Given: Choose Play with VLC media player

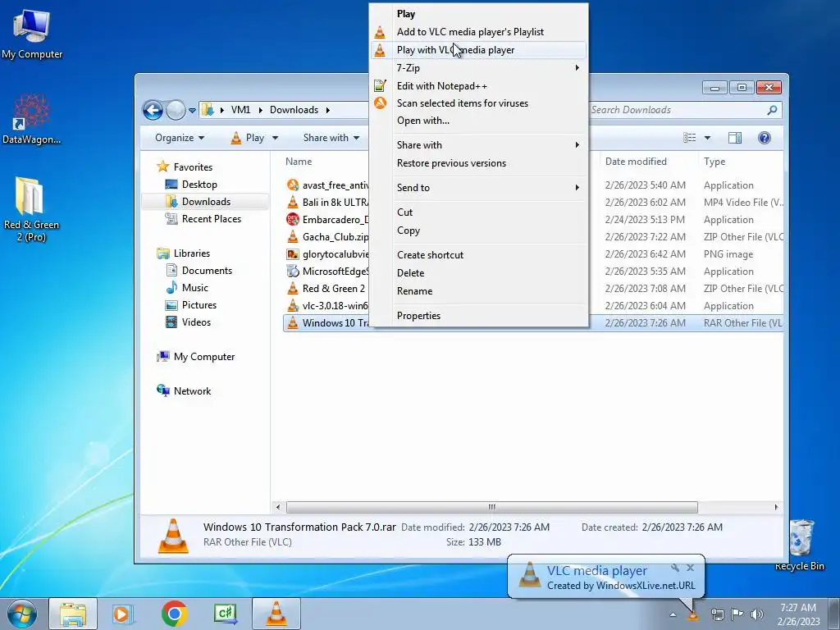Looking at the screenshot, I should tap(478, 50).
